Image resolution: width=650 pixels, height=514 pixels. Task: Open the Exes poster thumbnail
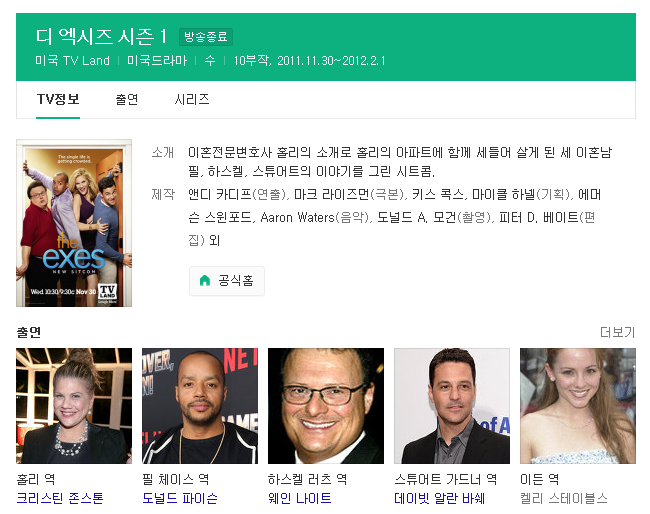pyautogui.click(x=74, y=223)
